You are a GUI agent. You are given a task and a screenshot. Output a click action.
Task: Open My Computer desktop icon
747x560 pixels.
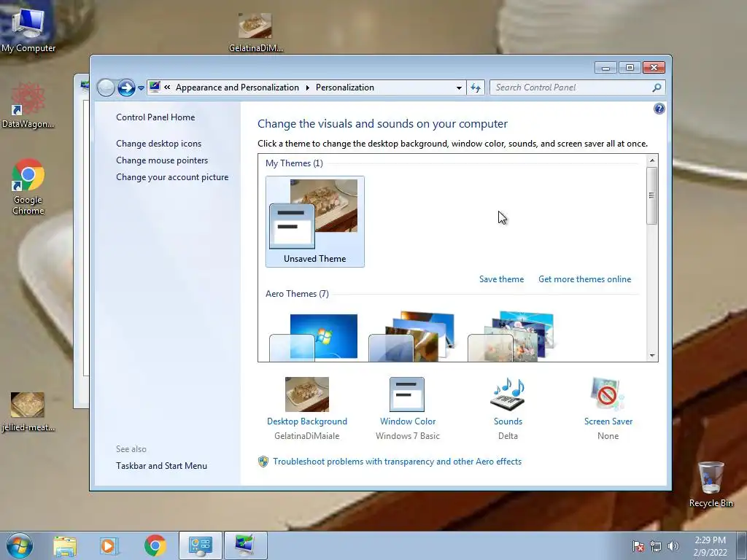click(28, 29)
